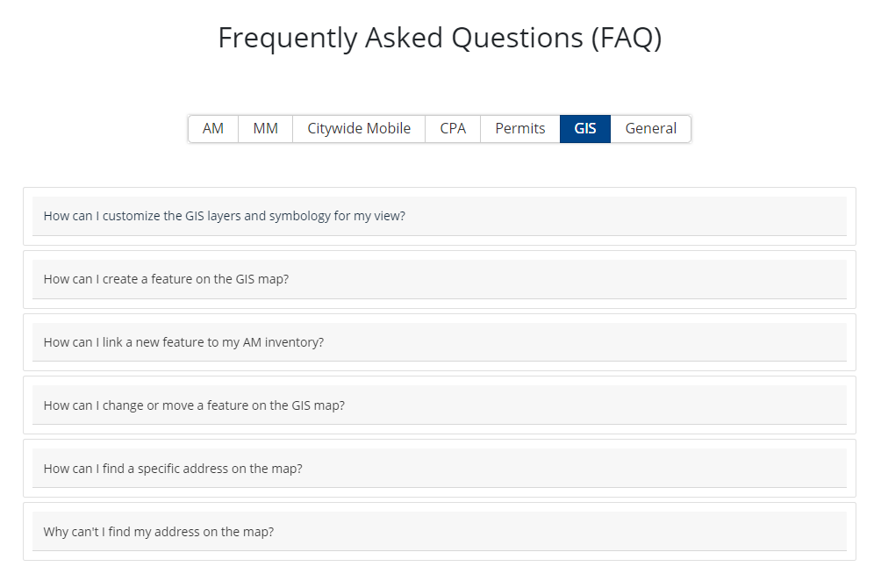Reveal answer for finding a specific address
881x588 pixels.
(173, 469)
